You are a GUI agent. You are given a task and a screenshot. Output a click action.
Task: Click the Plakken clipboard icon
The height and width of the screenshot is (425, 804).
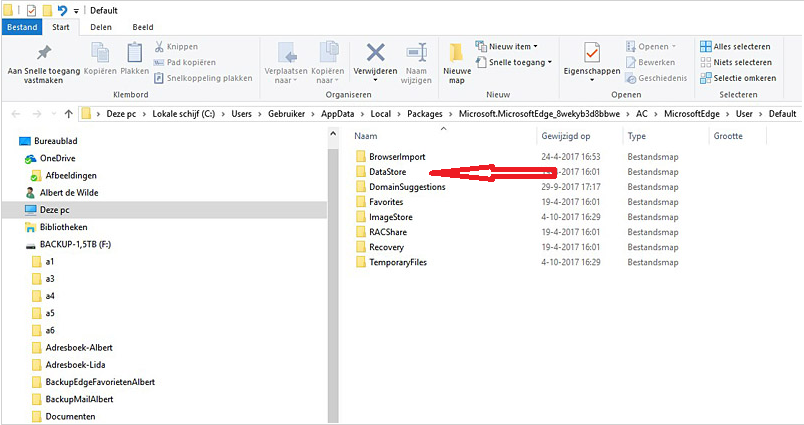[135, 53]
